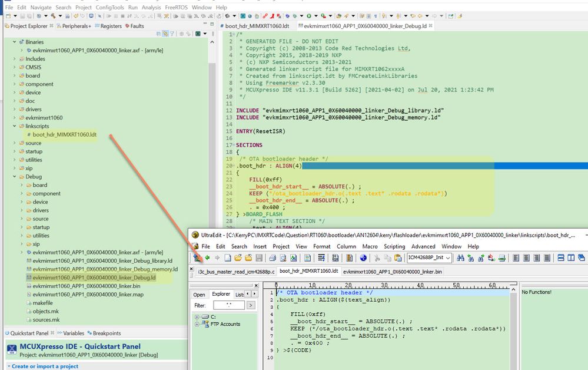Expand the drivers folder under project root
The image size is (588, 370).
point(14,109)
